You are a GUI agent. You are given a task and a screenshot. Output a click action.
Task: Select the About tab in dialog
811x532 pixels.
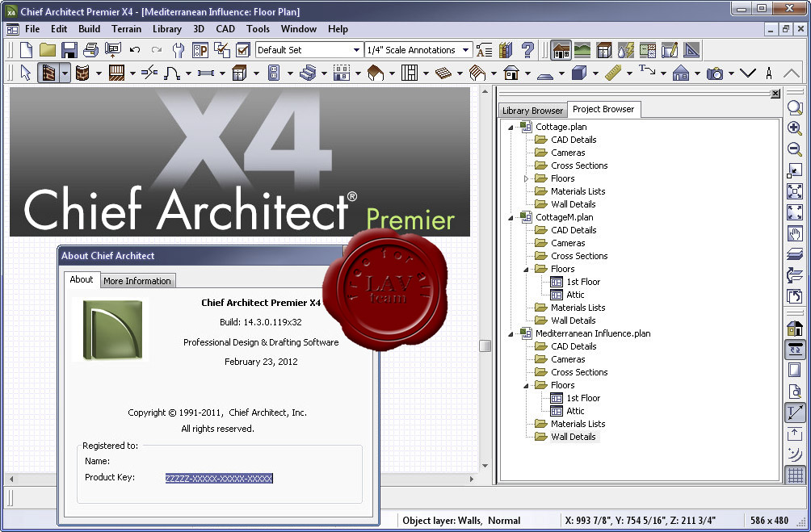tap(82, 279)
